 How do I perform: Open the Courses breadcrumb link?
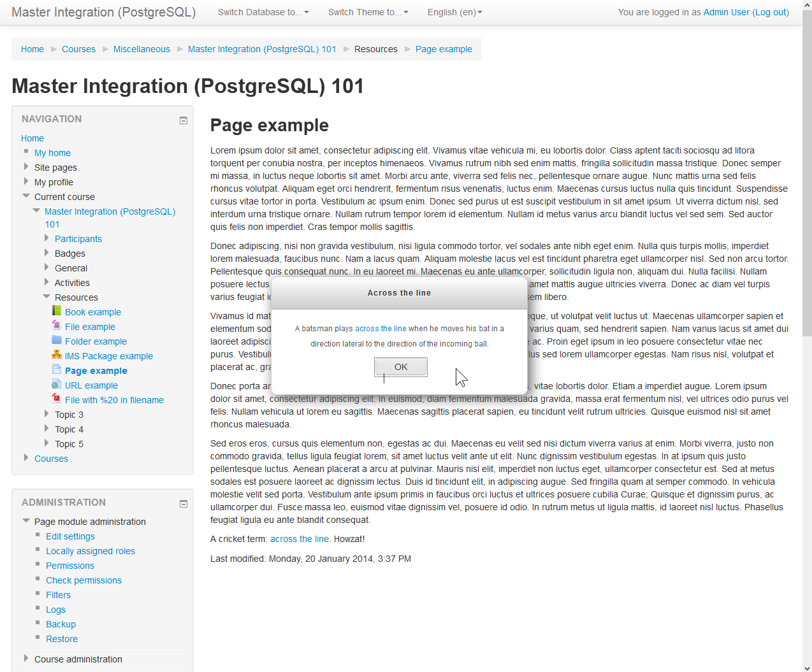point(78,49)
